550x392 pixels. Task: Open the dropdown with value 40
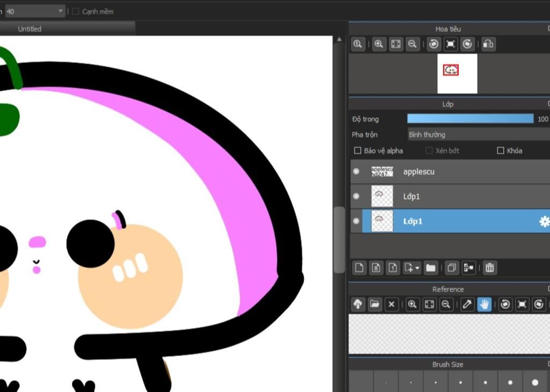[35, 12]
